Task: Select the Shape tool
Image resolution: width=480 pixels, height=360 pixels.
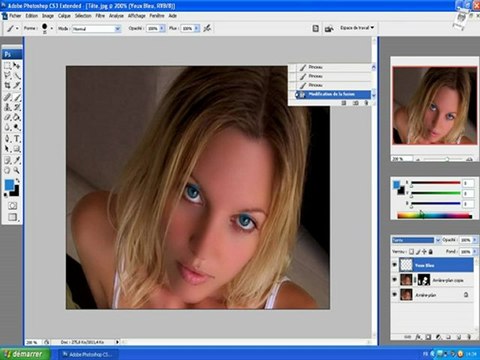Action: click(x=17, y=149)
